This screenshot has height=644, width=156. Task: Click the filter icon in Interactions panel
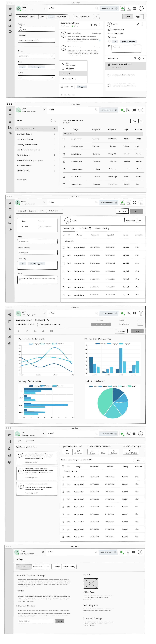[135, 58]
